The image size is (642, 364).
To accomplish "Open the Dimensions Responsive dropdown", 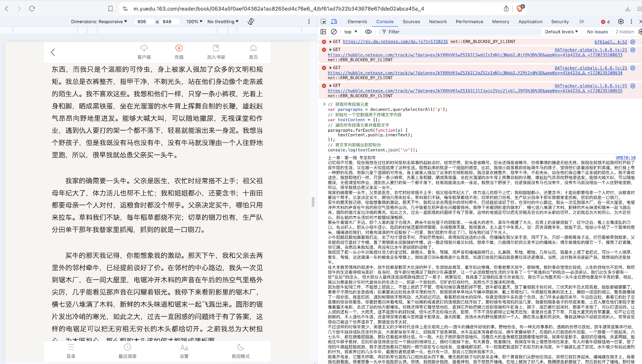I will 99,22.
